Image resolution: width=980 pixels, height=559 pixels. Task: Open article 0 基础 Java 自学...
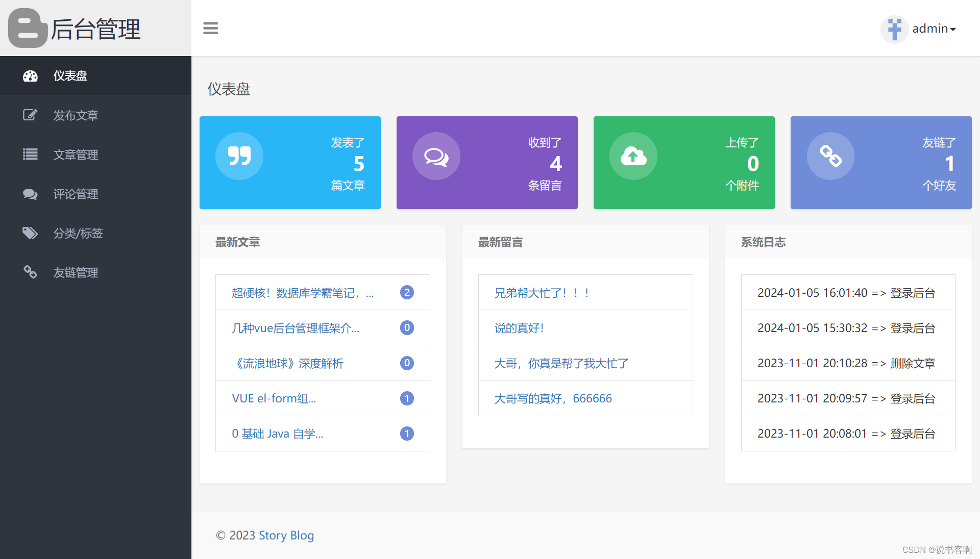pyautogui.click(x=278, y=434)
